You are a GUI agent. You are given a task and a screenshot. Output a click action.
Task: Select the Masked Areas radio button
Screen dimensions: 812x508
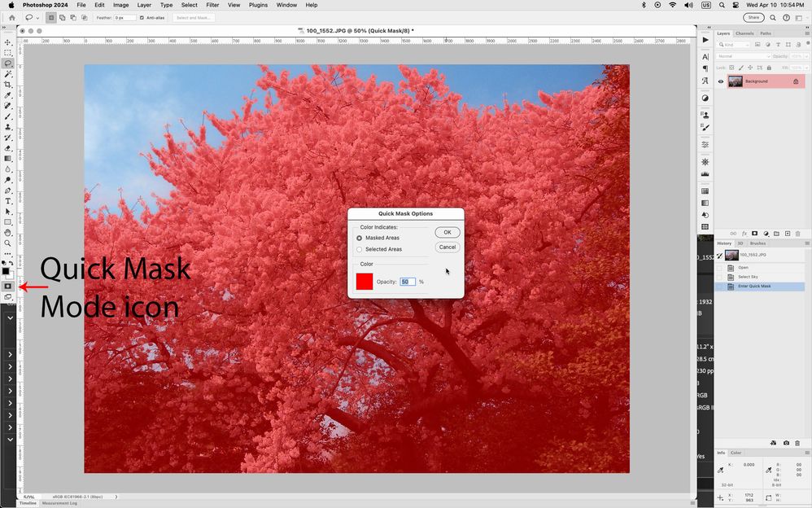360,238
